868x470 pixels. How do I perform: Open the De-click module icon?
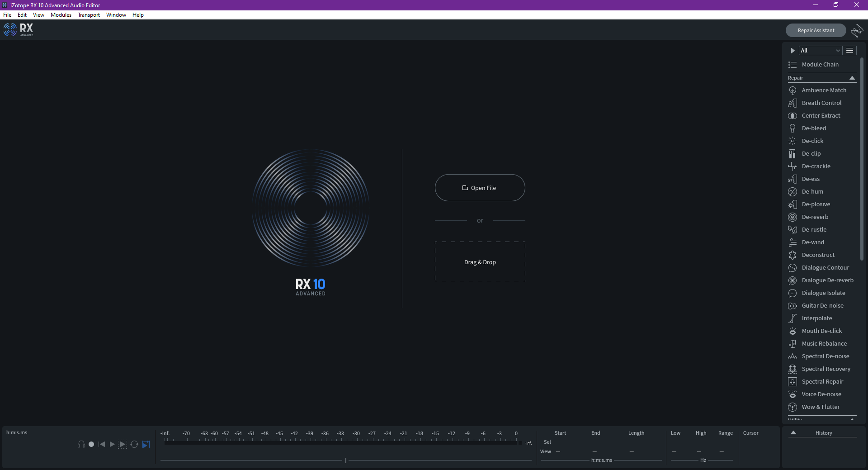pos(793,141)
